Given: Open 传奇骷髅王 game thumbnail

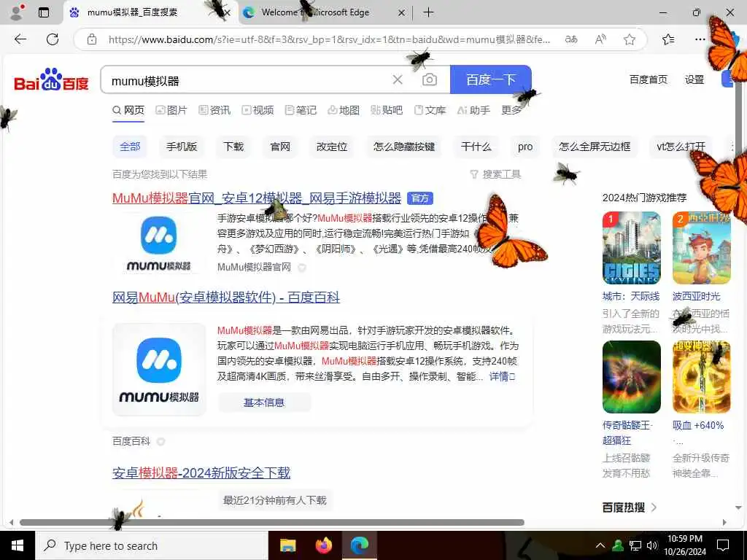Looking at the screenshot, I should pos(631,377).
